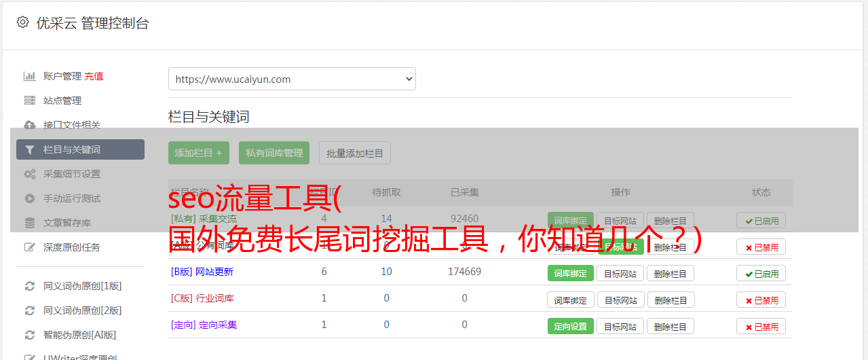Open 私有词库管理

[274, 153]
